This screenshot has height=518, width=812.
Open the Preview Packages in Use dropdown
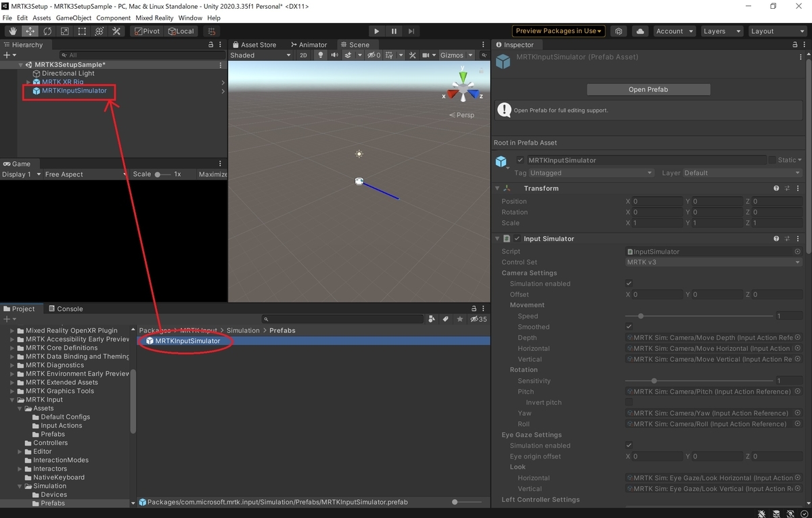(x=558, y=31)
